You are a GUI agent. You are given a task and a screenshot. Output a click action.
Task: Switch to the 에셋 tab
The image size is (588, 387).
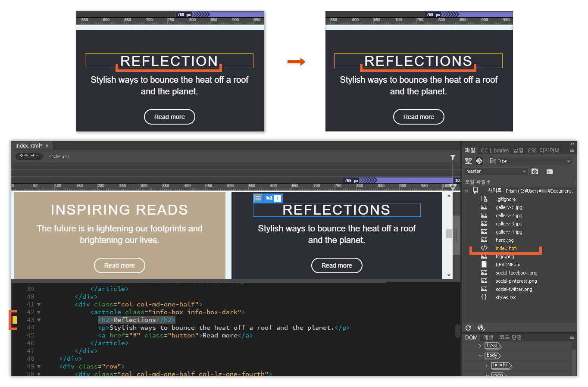click(488, 337)
